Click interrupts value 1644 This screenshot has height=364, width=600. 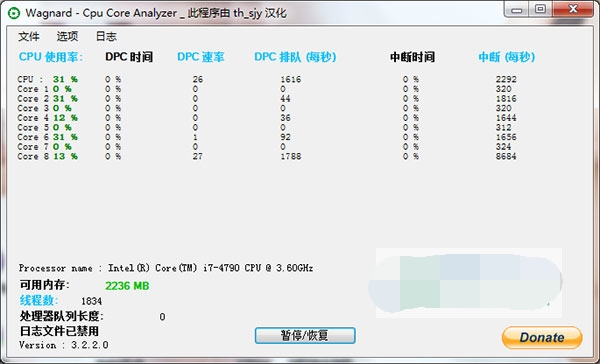[x=506, y=118]
